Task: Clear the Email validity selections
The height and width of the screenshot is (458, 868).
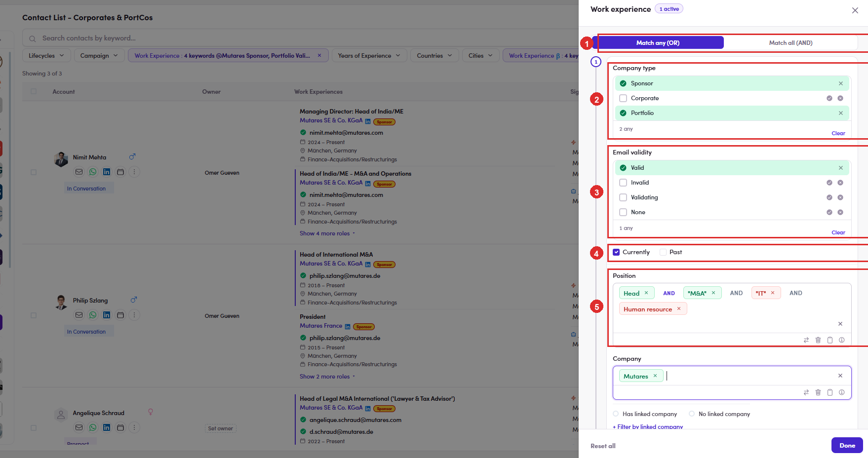Action: 838,232
